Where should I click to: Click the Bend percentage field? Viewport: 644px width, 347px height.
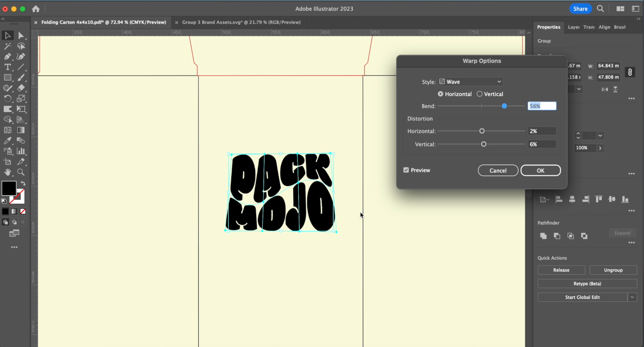pos(542,106)
